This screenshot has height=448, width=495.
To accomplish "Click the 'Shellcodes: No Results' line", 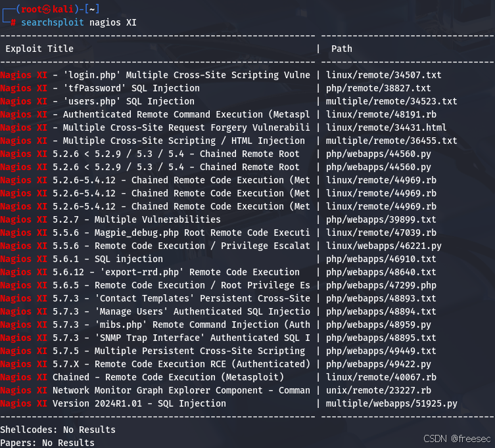I will tap(58, 430).
